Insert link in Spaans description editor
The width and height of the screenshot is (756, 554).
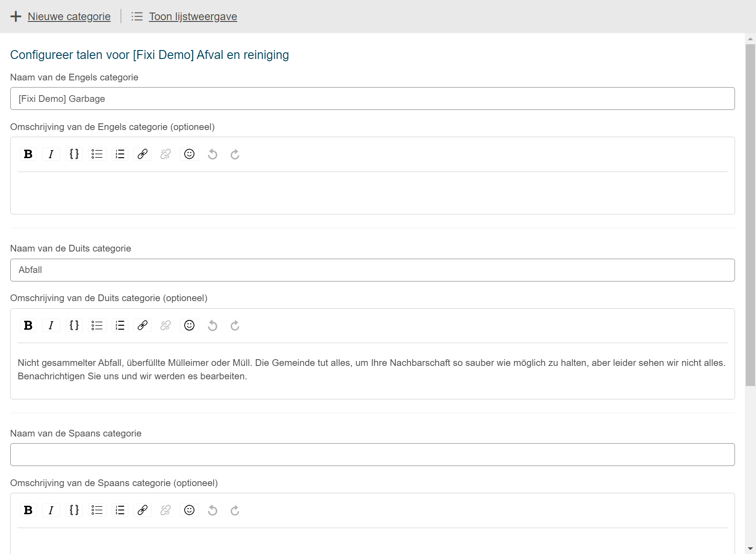pyautogui.click(x=143, y=510)
